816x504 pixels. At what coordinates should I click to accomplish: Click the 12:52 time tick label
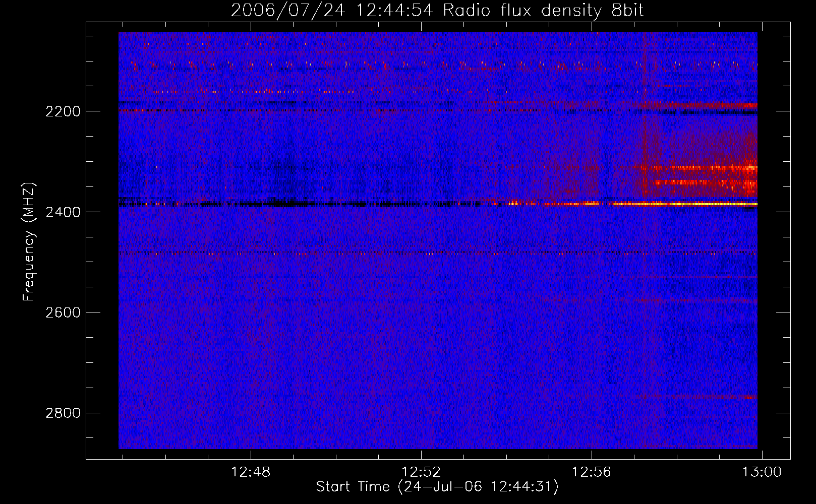point(421,472)
